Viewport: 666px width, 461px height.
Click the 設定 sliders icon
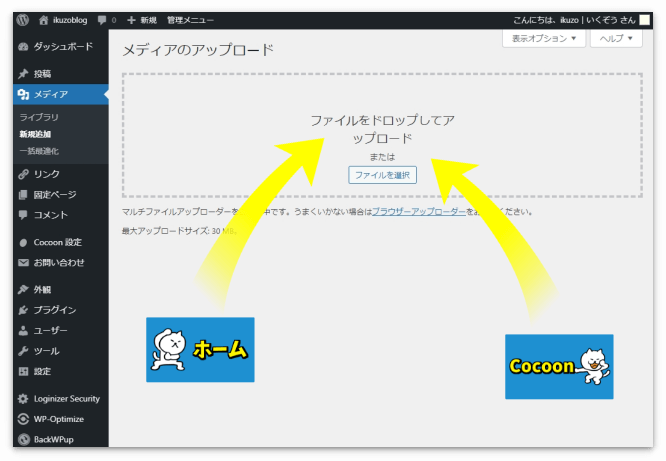pyautogui.click(x=23, y=371)
